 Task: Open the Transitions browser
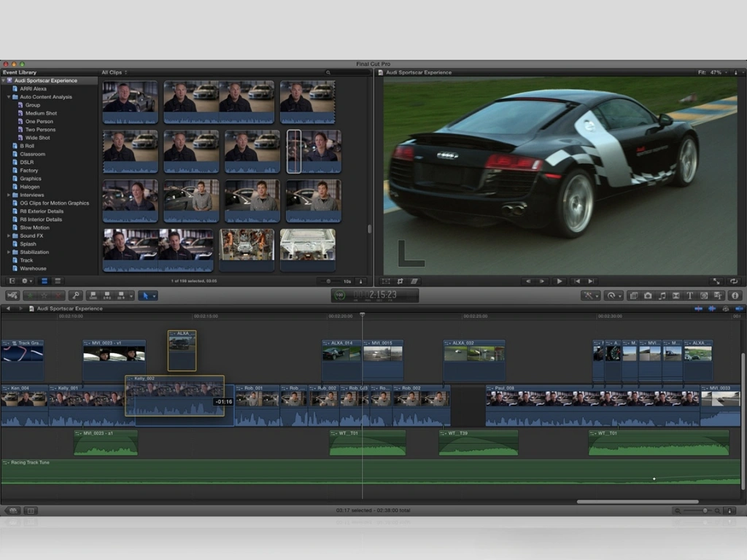pyautogui.click(x=677, y=295)
